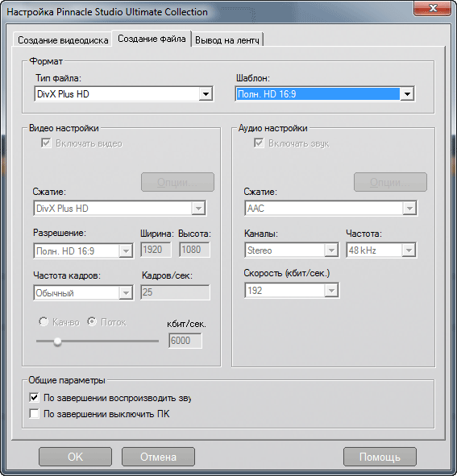457x476 pixels.
Task: Open the Тип файла dropdown showing DivX Plus HD
Action: tap(123, 93)
